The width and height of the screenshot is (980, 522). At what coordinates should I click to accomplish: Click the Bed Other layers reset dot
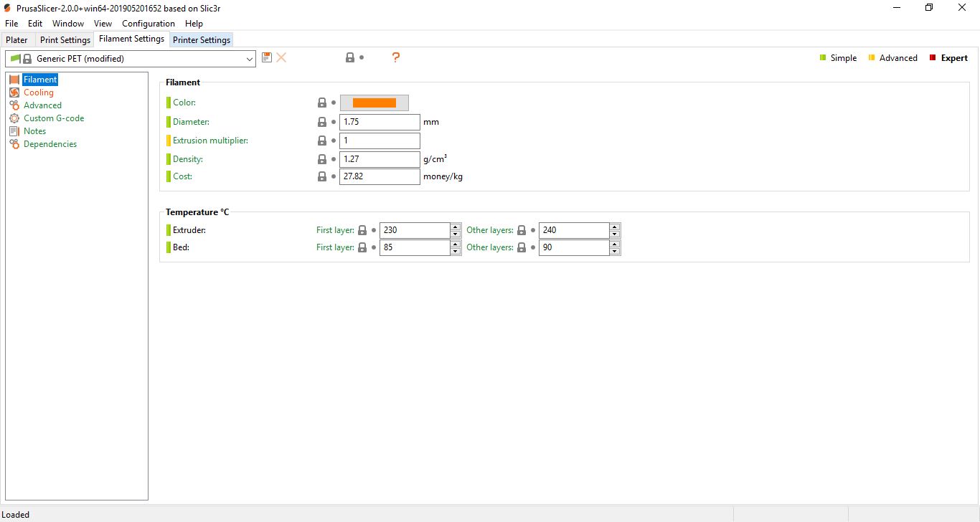pos(533,247)
